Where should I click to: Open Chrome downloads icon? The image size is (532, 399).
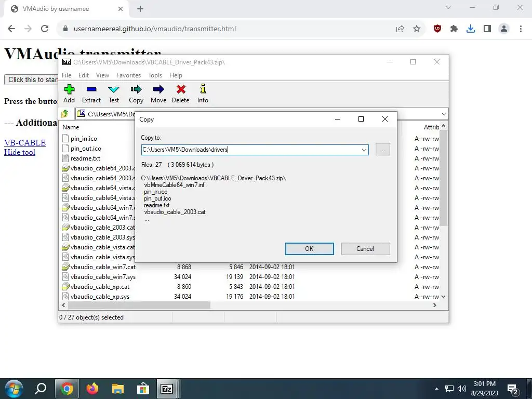point(471,29)
